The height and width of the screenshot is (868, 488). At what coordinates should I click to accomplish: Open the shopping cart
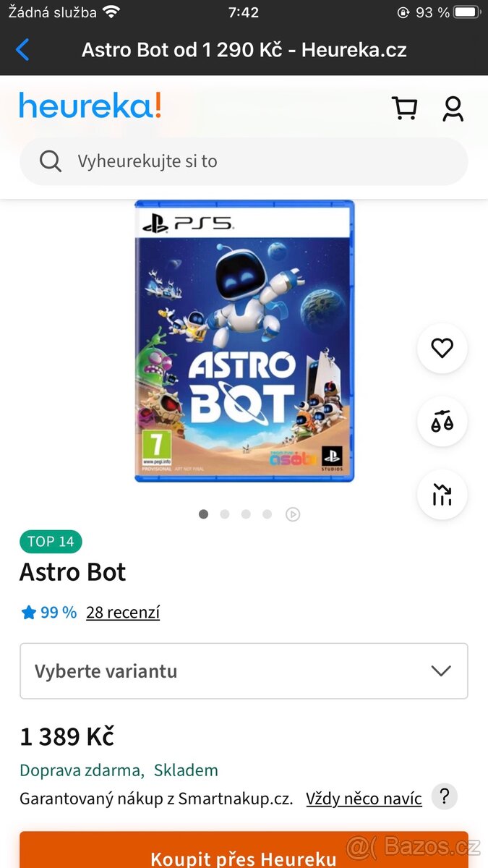(x=404, y=109)
